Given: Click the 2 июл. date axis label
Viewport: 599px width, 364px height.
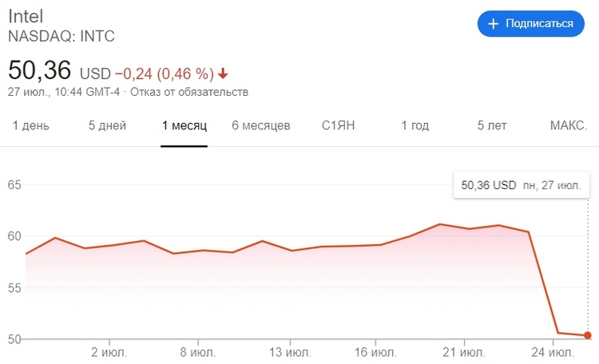Looking at the screenshot, I should coord(109,352).
